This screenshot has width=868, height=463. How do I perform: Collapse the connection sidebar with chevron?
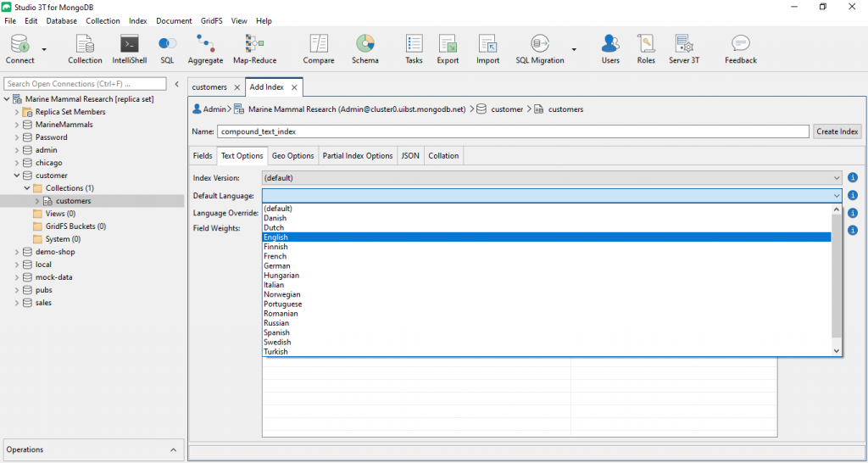click(x=177, y=84)
